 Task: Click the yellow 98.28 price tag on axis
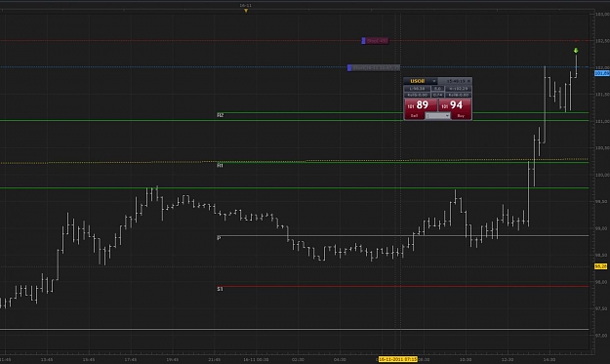click(x=601, y=266)
